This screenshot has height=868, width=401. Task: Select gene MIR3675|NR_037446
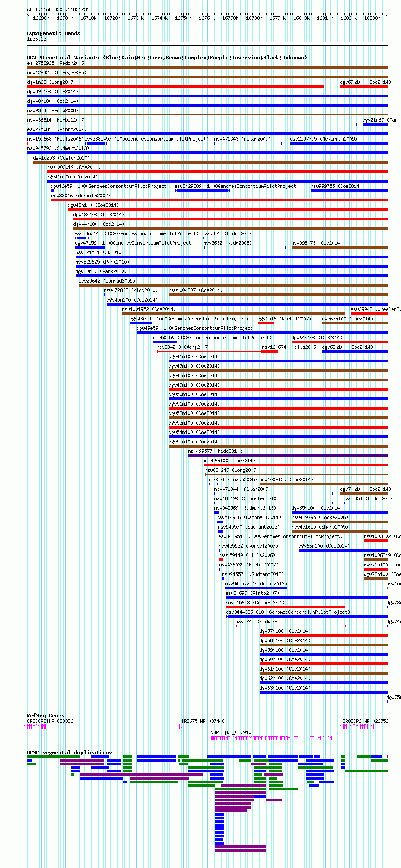point(201,721)
